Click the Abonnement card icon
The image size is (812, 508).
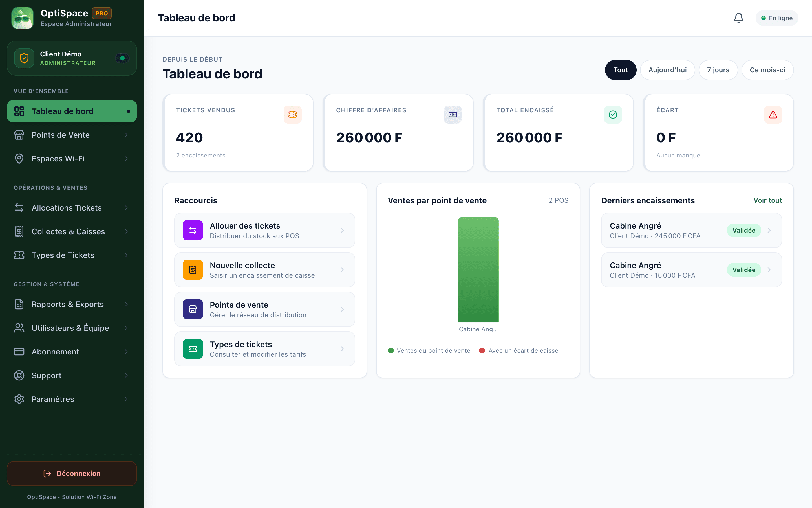point(19,351)
